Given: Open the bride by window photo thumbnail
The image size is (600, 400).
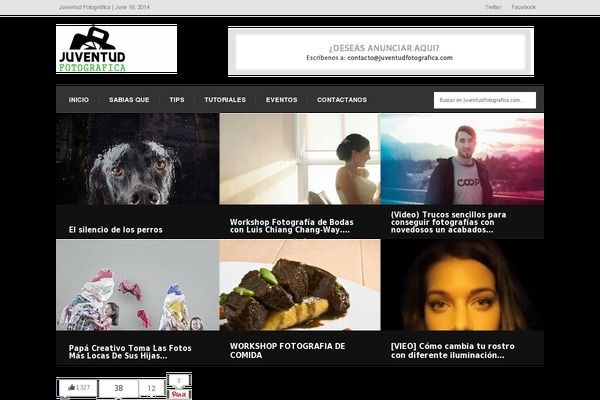Looking at the screenshot, I should [300, 158].
